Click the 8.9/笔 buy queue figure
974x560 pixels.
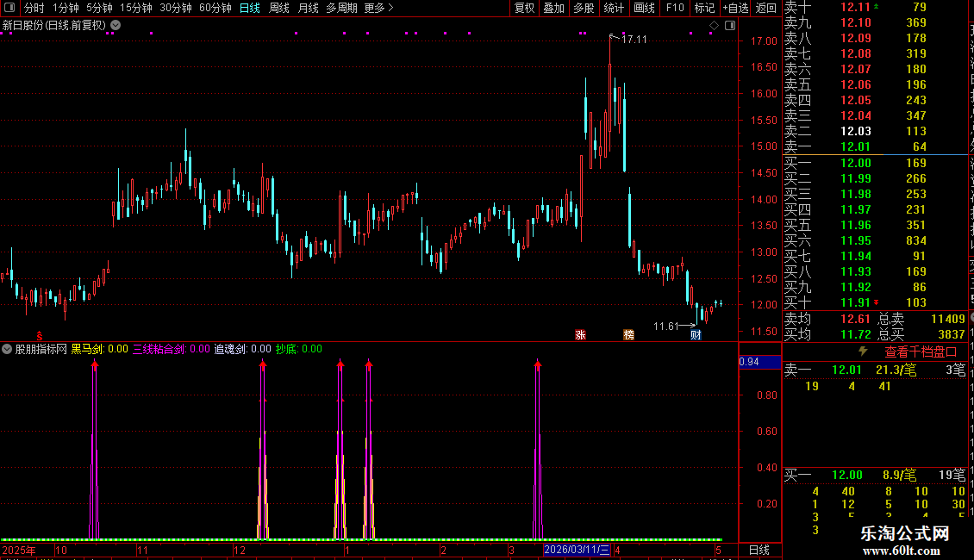(900, 475)
